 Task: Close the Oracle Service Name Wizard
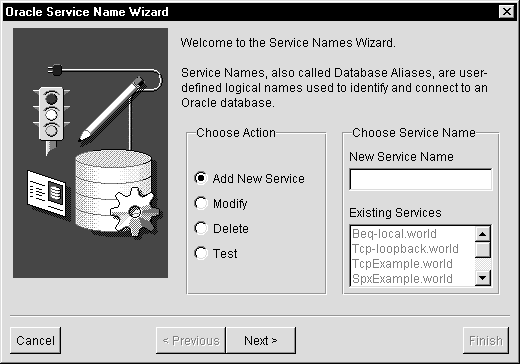point(507,12)
